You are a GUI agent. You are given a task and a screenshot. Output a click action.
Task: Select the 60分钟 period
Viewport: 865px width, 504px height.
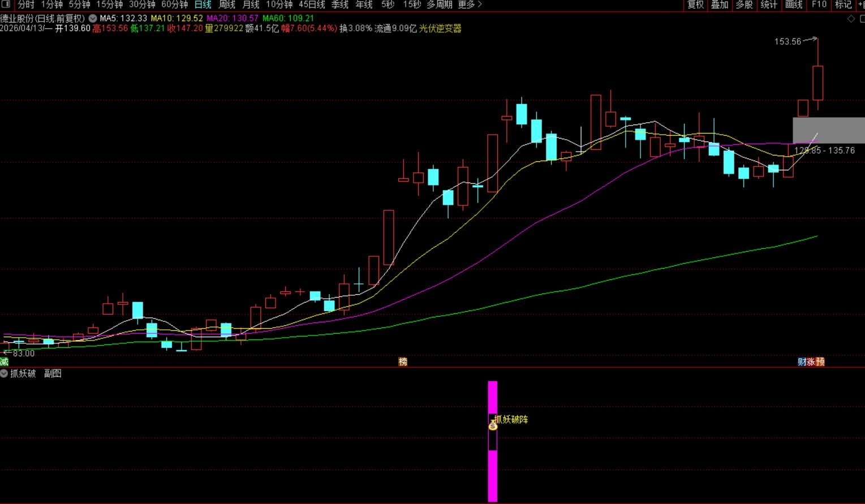tap(175, 5)
